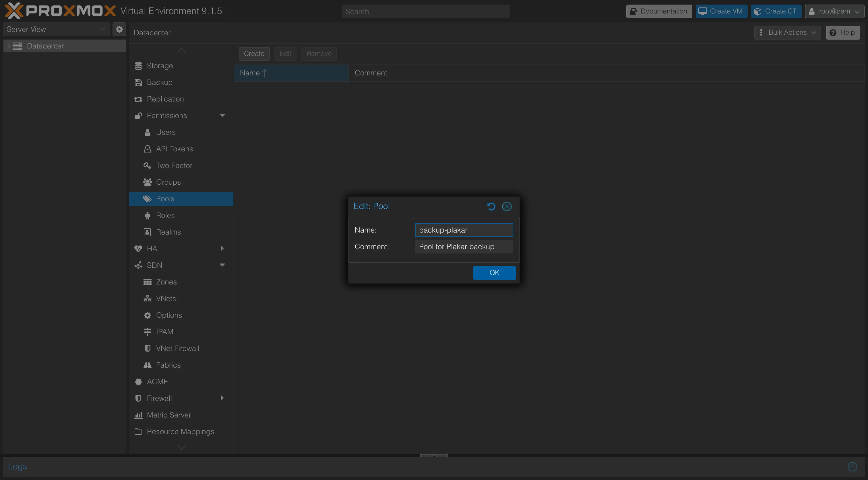Open the Storage section
The image size is (868, 480).
pyautogui.click(x=181, y=66)
